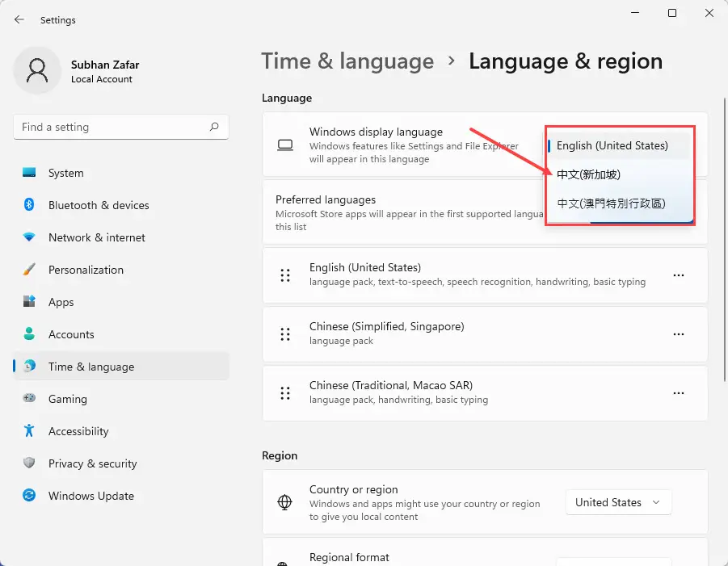The image size is (728, 566).
Task: Open Bluetooth & devices settings
Action: coord(121,205)
